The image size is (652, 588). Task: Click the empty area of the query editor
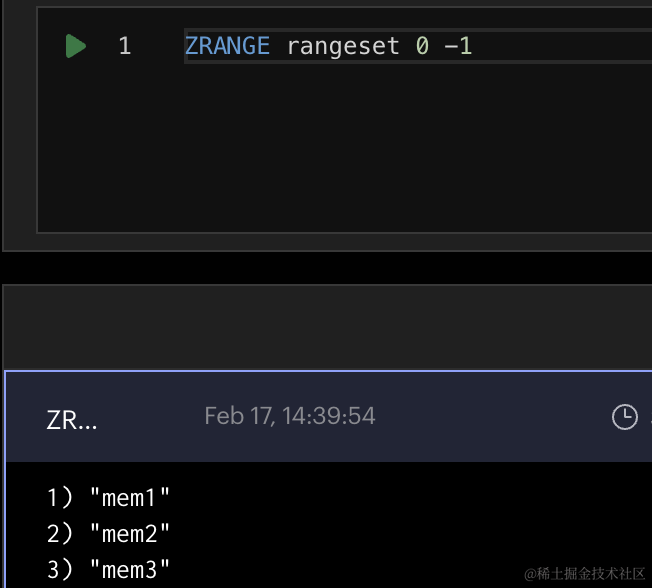(x=344, y=150)
